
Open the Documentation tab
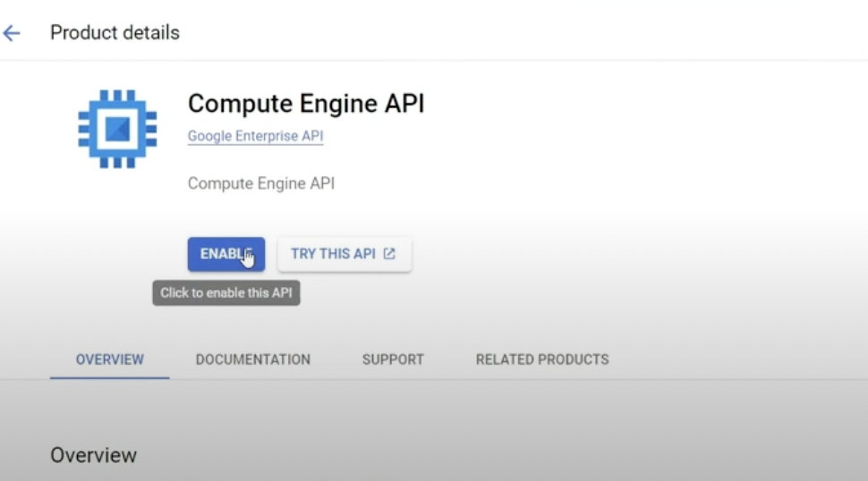[x=252, y=359]
